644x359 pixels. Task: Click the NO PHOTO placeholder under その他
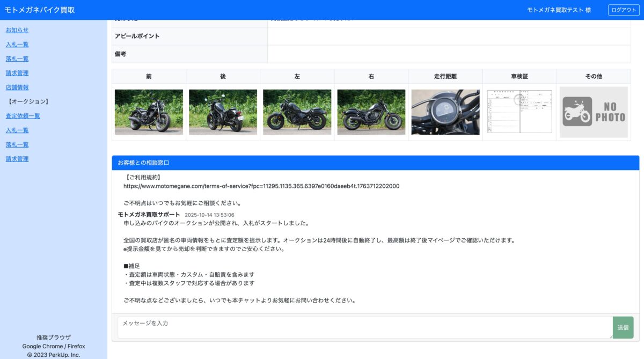click(x=594, y=112)
